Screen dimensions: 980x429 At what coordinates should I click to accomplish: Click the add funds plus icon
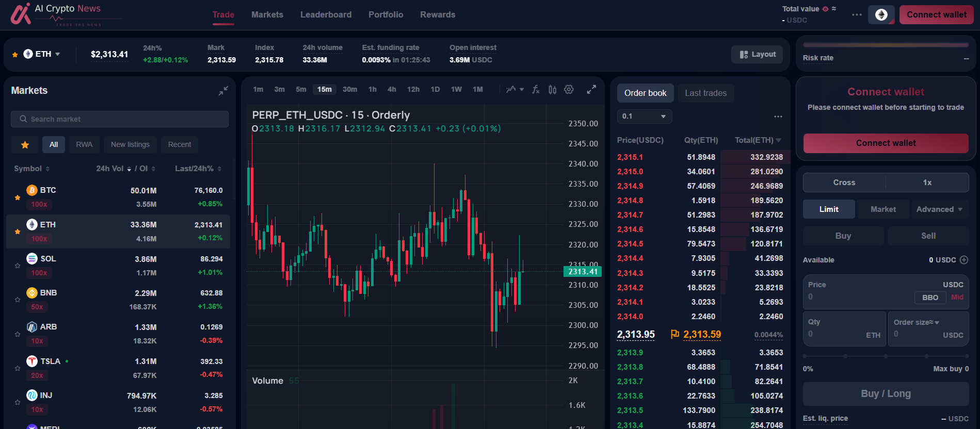click(x=964, y=260)
